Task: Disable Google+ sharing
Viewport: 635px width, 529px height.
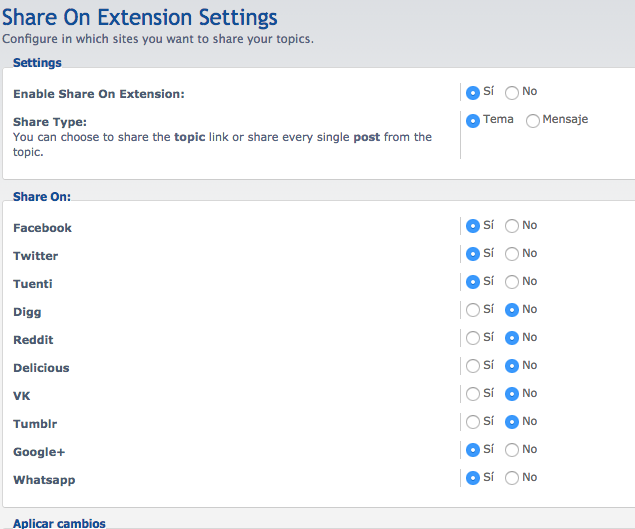Action: pos(512,450)
